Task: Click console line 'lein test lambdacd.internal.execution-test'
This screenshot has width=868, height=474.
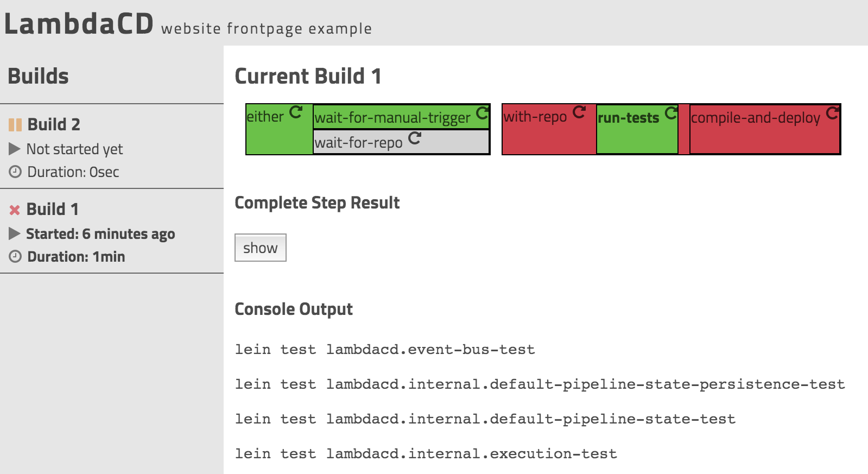Action: click(x=426, y=454)
